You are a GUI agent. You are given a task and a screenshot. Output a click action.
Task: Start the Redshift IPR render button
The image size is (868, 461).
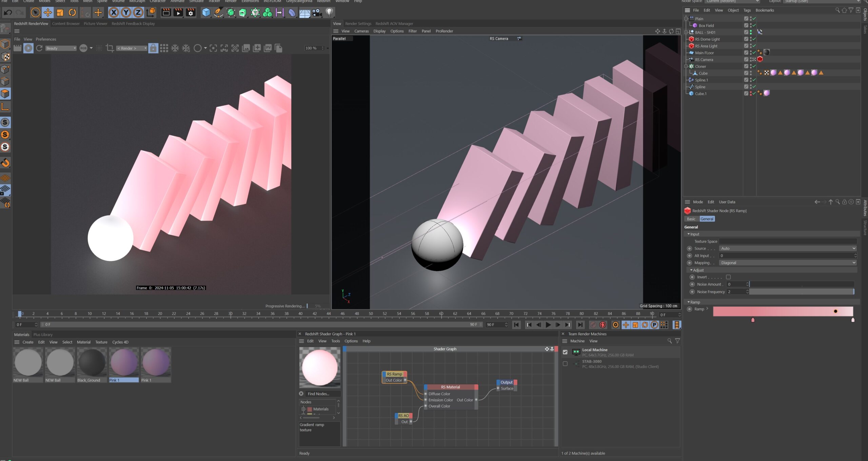click(28, 48)
